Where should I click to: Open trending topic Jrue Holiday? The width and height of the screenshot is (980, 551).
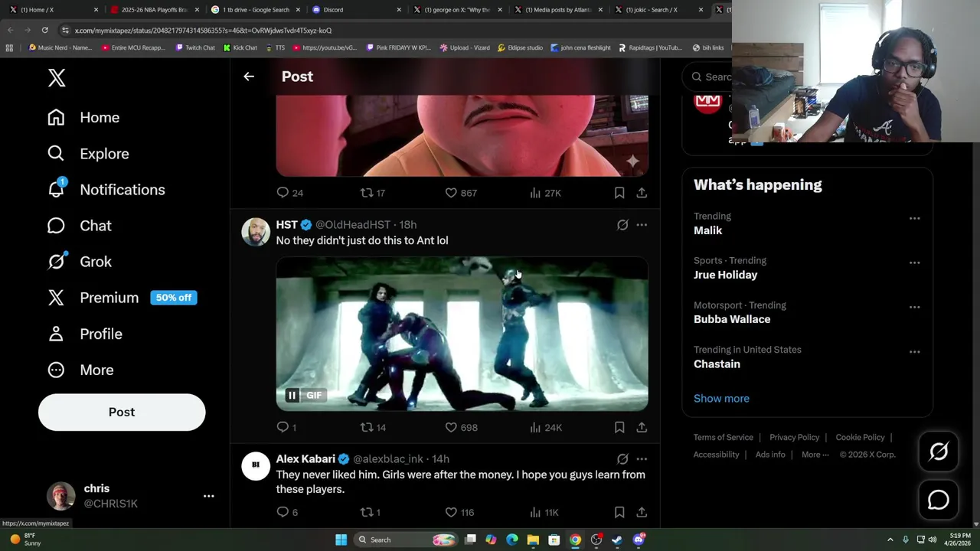tap(725, 275)
